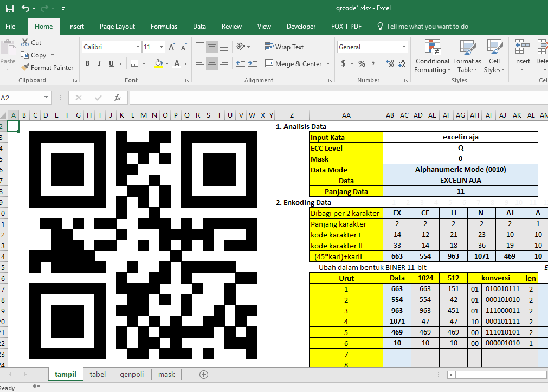Image resolution: width=548 pixels, height=392 pixels.
Task: Open the Copy options dropdown arrow
Action: 53,55
